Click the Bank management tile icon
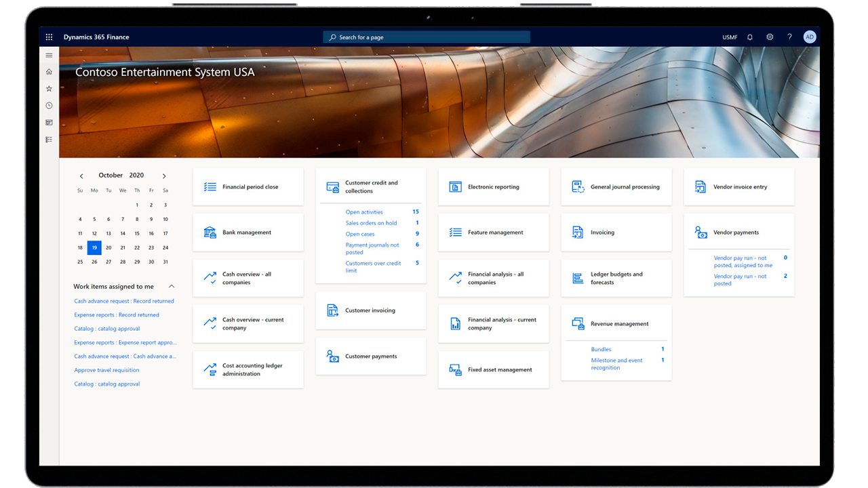 click(x=210, y=232)
